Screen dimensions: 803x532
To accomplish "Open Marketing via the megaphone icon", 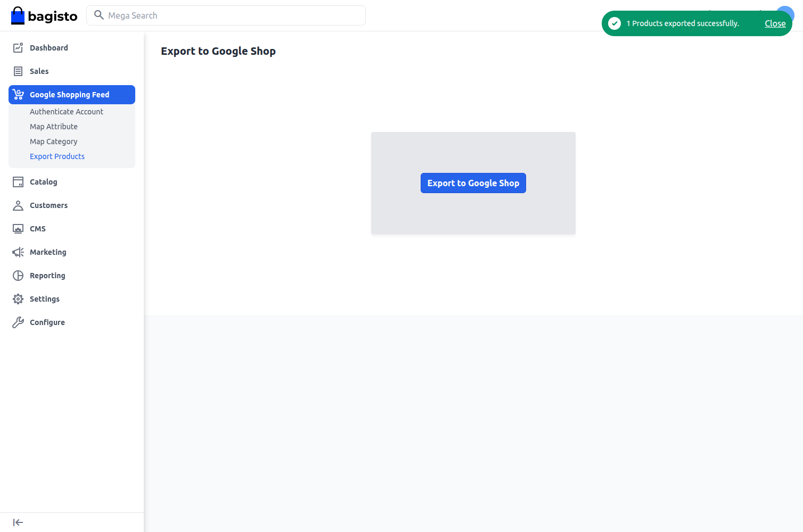I will [18, 252].
